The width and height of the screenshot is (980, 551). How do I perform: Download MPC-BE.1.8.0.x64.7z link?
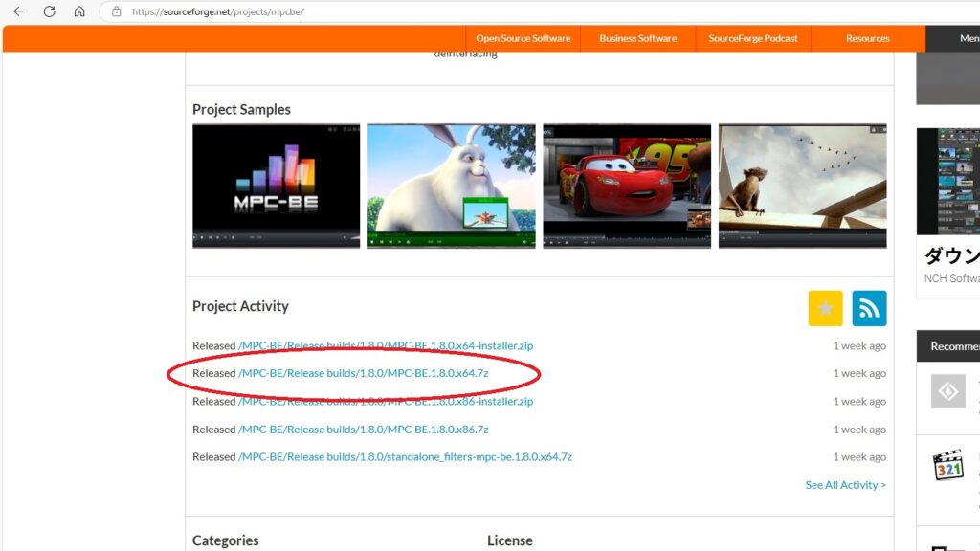pos(363,373)
